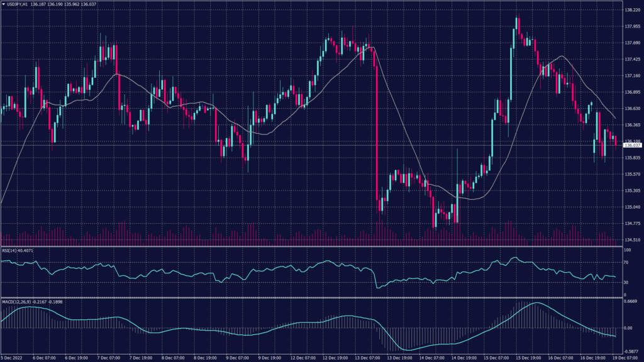Click the current price tag 136.037
This screenshot has height=362, width=644.
point(631,144)
